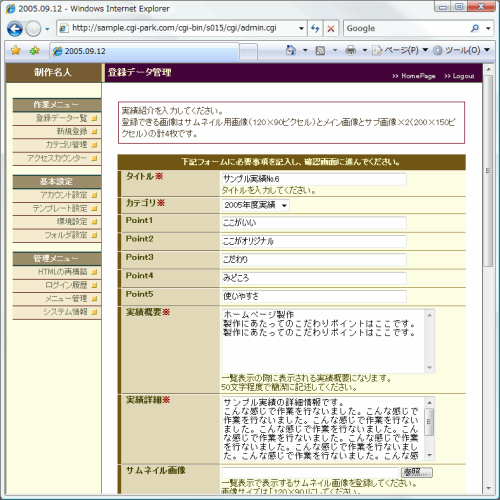The height and width of the screenshot is (500, 500).
Task: Open the address bar history dropdown
Action: pyautogui.click(x=301, y=28)
